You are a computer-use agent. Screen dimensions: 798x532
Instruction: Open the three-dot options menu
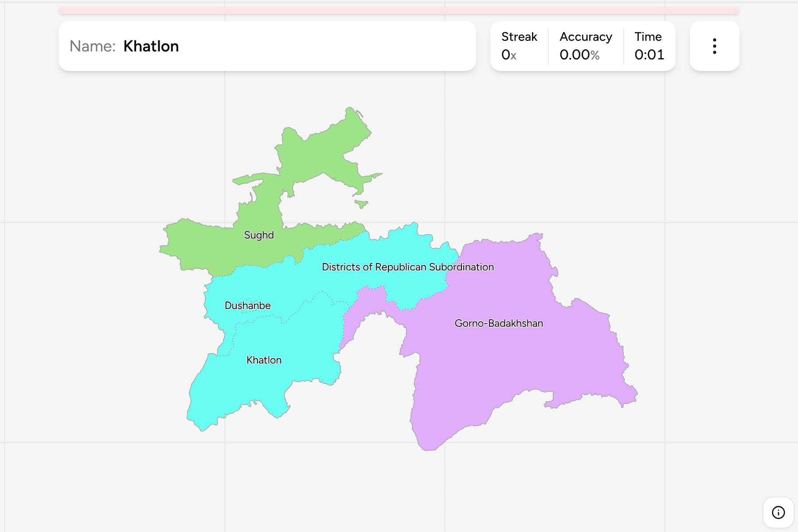pos(714,46)
